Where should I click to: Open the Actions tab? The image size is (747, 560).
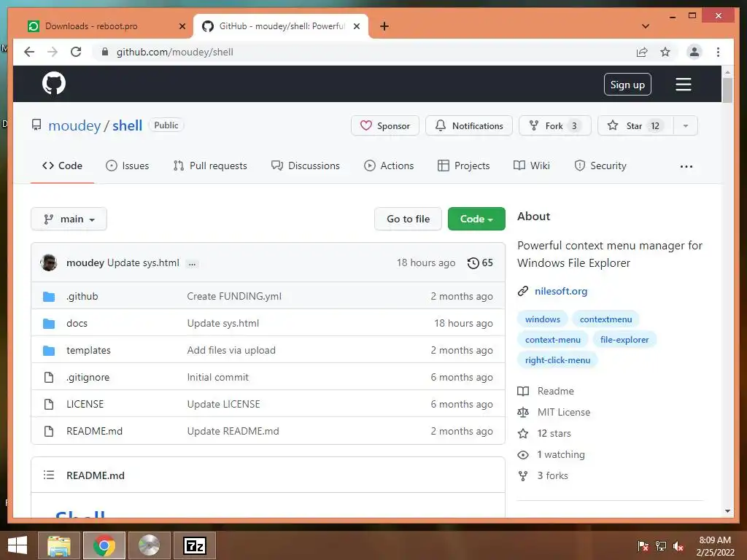[x=389, y=166]
